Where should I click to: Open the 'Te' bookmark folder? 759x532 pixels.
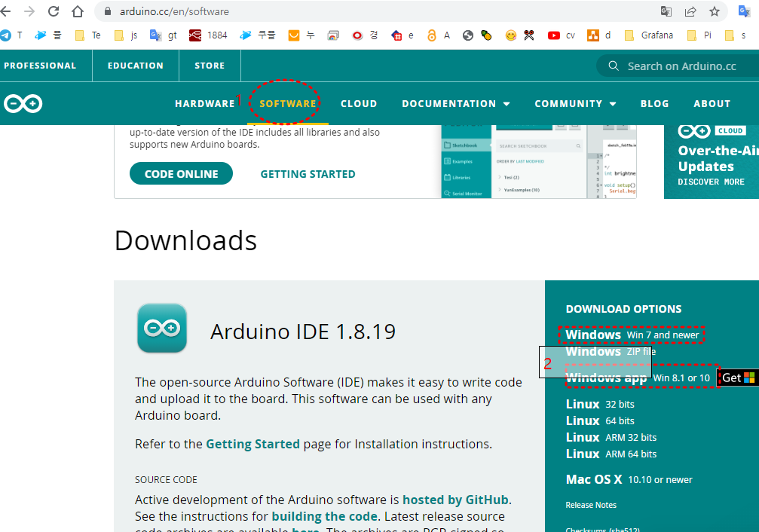coord(87,35)
